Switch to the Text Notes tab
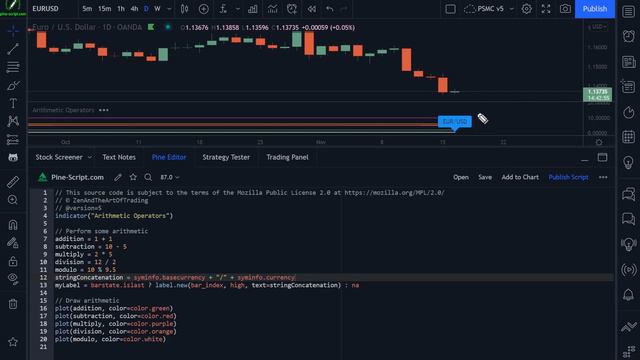 (119, 157)
